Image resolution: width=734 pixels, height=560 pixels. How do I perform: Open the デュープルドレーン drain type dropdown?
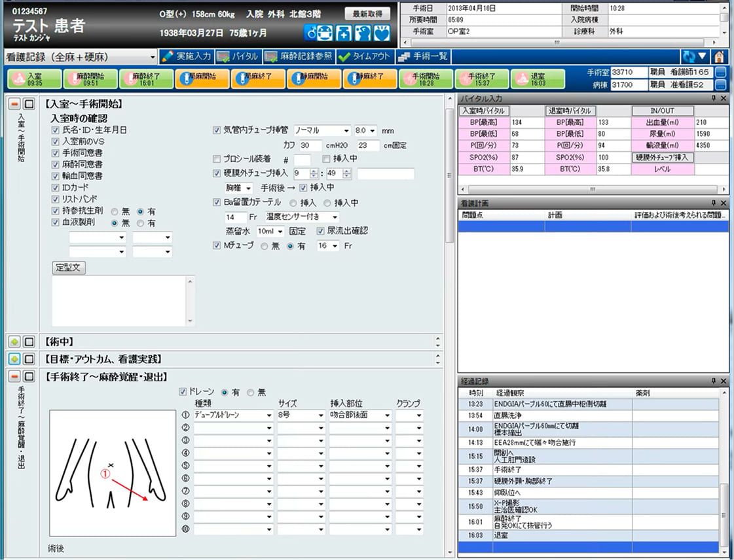click(268, 415)
